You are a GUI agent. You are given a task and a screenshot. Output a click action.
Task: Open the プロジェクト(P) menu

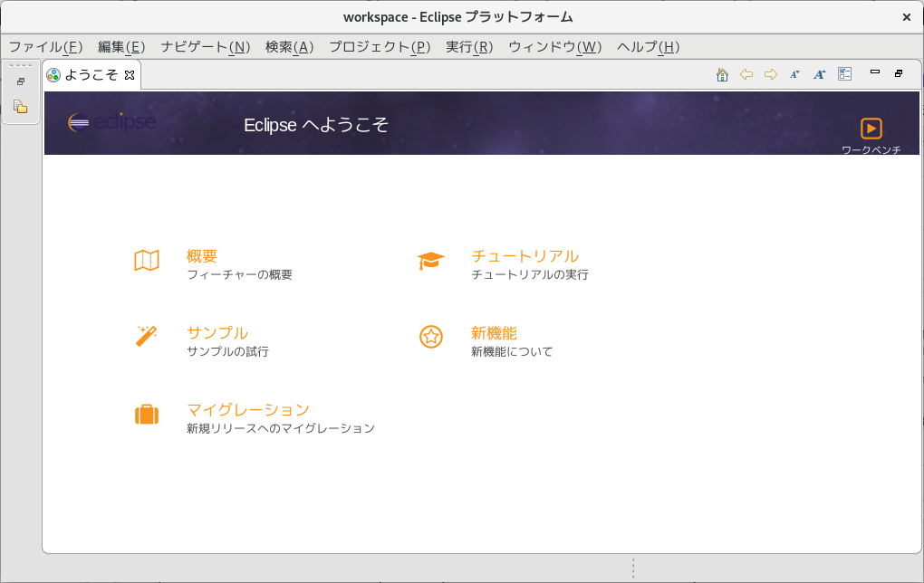pos(380,47)
